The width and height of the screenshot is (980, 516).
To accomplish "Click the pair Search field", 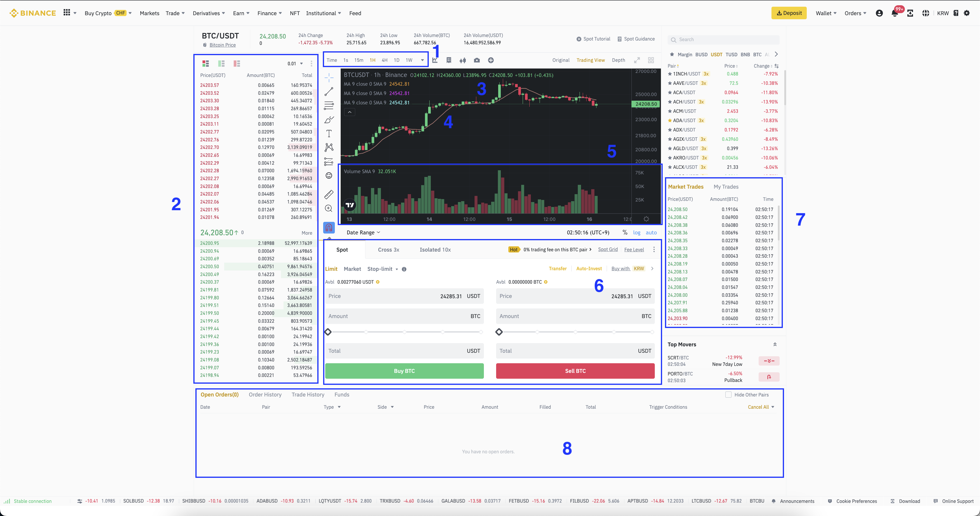I will point(723,40).
